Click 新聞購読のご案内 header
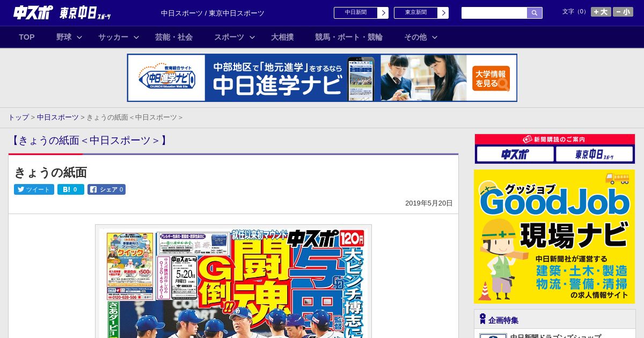Viewport: 644px width, 338px height. pos(555,139)
